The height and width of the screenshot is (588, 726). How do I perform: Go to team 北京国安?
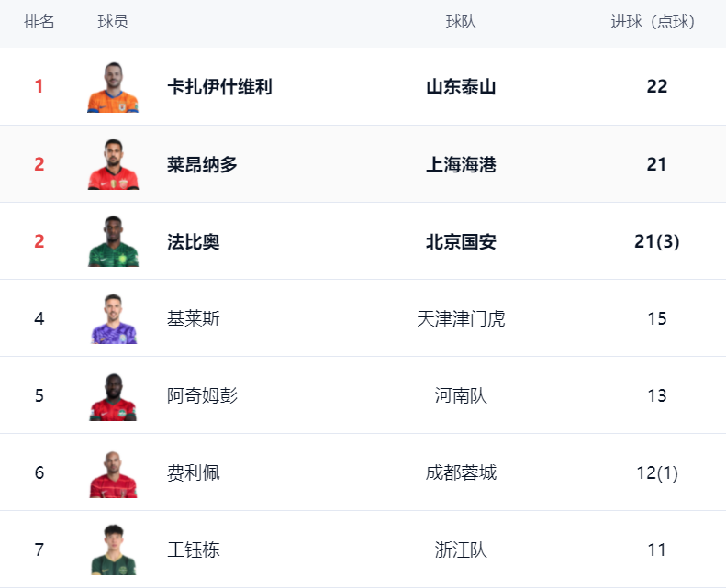point(461,242)
